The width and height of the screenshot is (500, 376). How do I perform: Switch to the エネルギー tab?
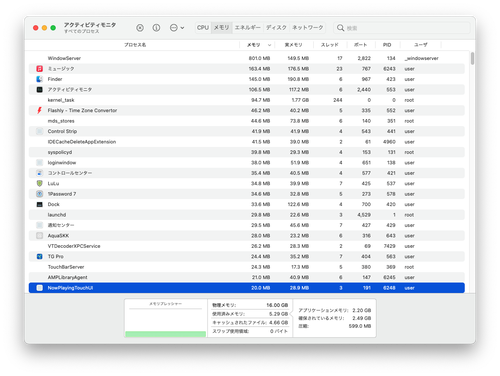coord(247,28)
